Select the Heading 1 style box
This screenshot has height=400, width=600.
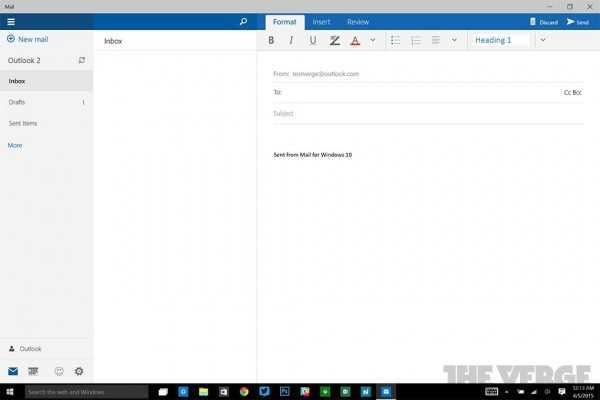(500, 40)
